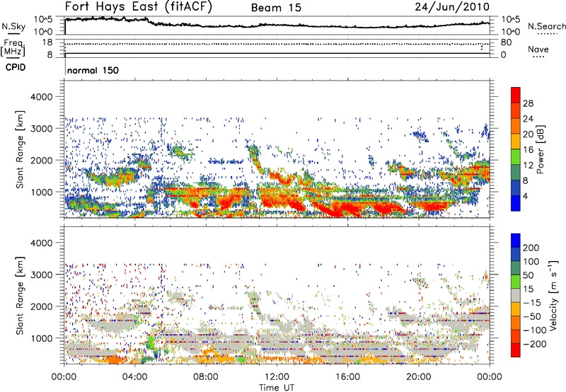Select the 'CPID' row label

tap(16, 67)
